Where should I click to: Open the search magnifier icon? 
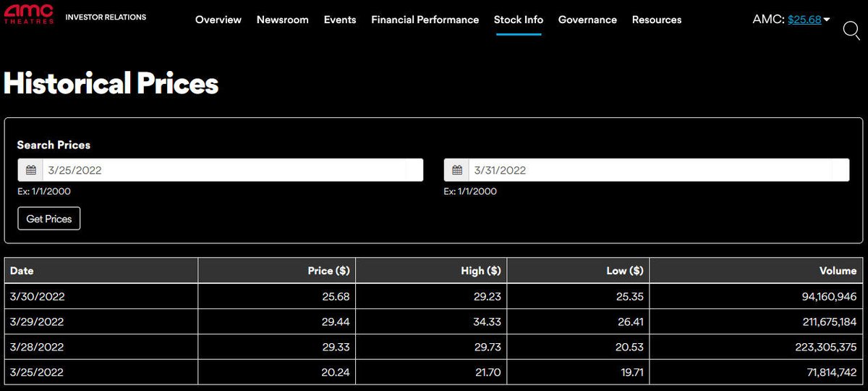851,30
